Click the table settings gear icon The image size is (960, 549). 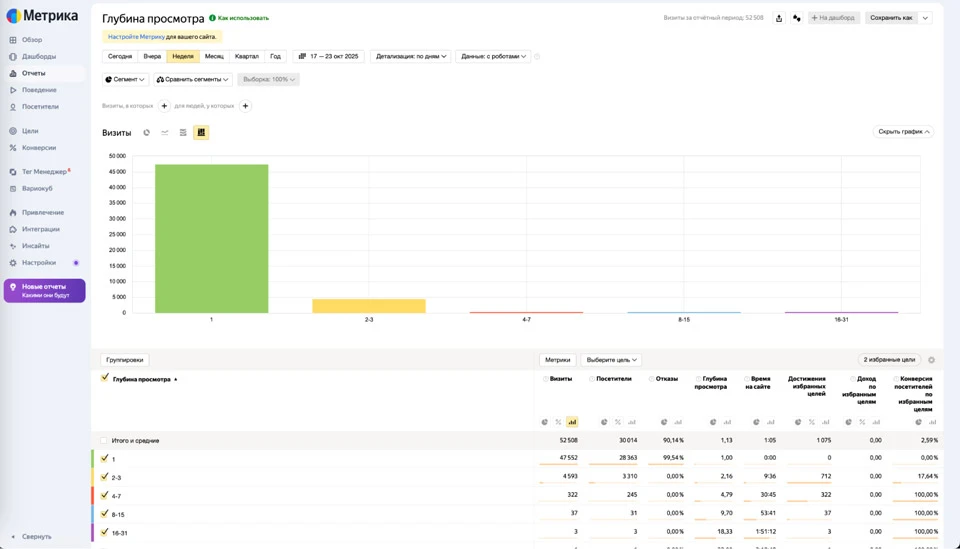(x=931, y=360)
